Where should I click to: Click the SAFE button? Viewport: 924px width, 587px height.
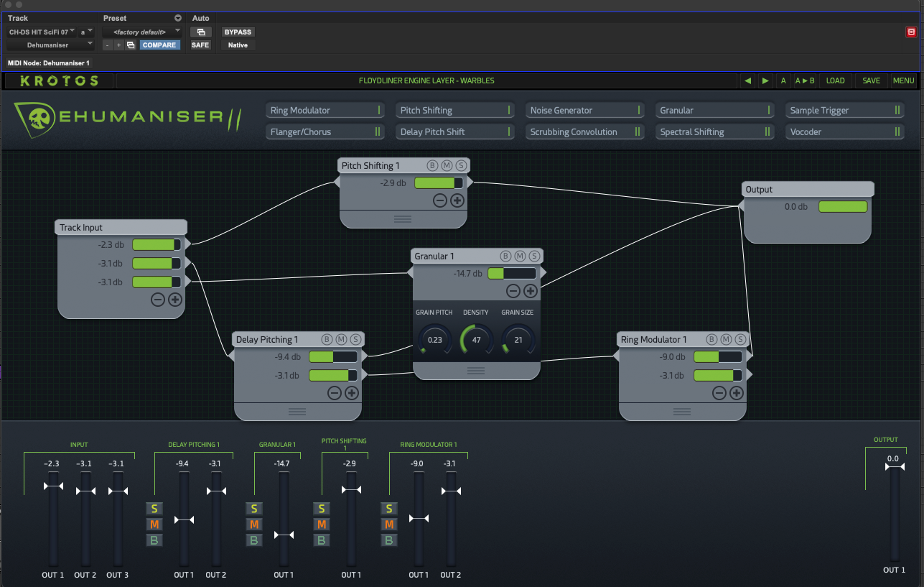click(x=200, y=45)
